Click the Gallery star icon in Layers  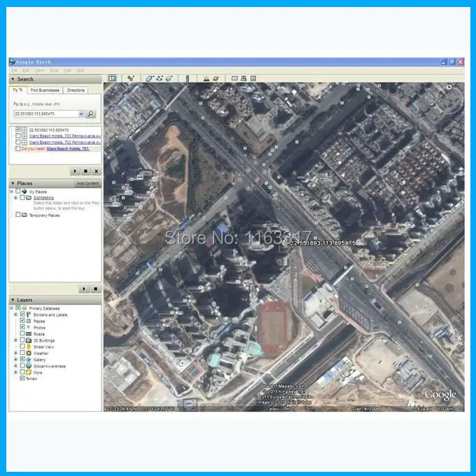[x=29, y=359]
